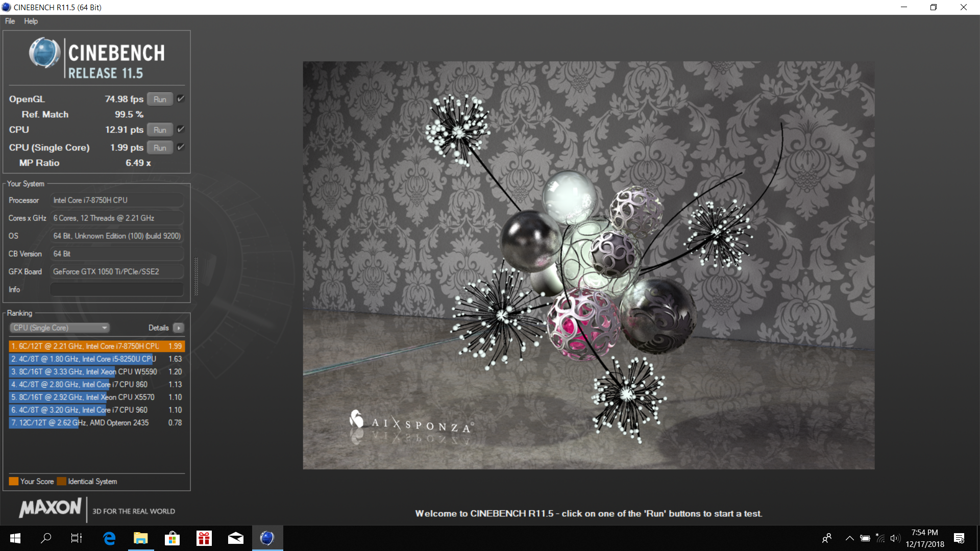
Task: Click the rendered scene preview image
Action: (x=589, y=265)
